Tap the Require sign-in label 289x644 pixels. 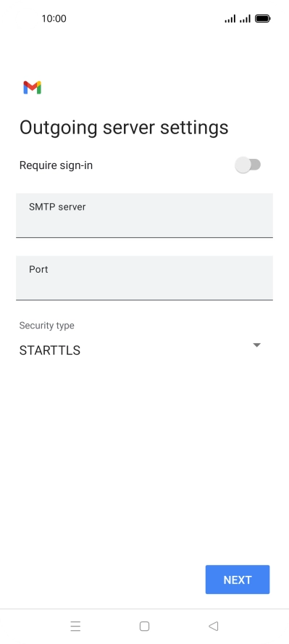56,165
